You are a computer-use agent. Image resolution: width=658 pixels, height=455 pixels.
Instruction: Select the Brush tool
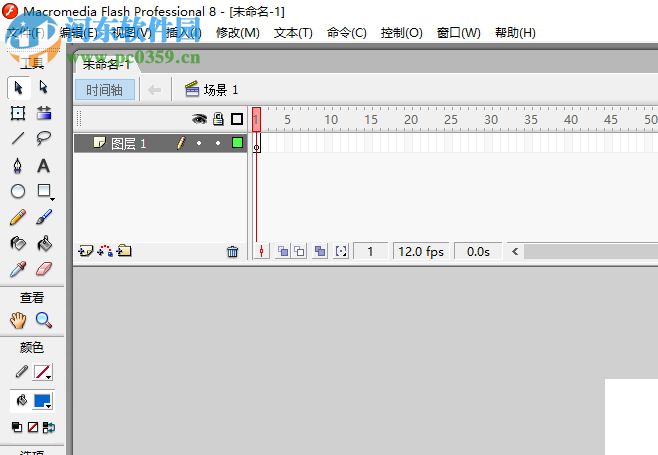44,217
